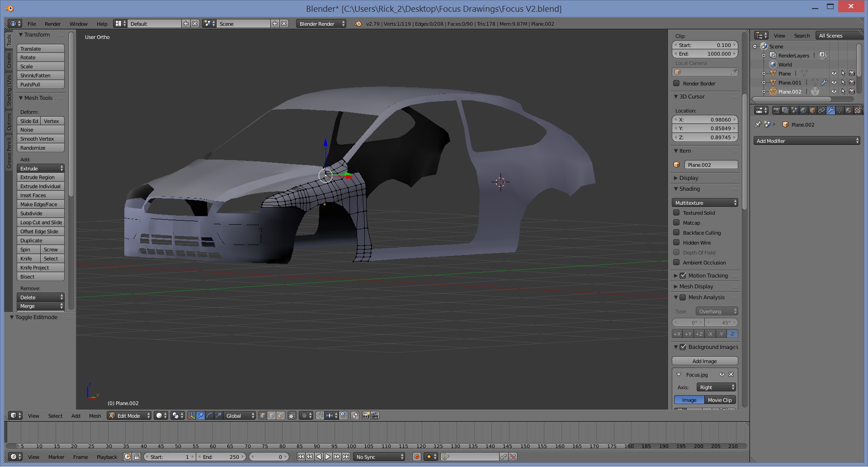Open the Modifiers properties tab wrench icon

[x=830, y=110]
